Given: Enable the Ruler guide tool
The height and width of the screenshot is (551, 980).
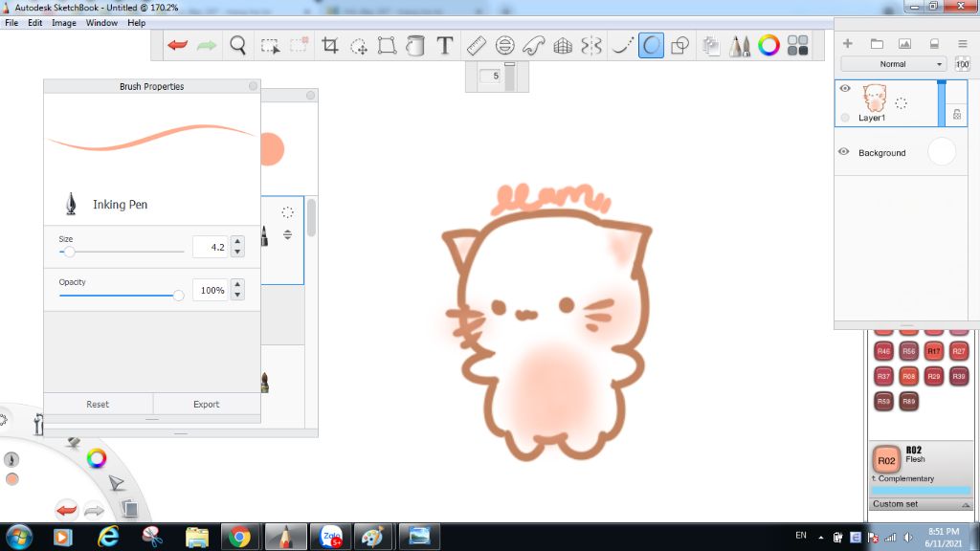Looking at the screenshot, I should [477, 45].
